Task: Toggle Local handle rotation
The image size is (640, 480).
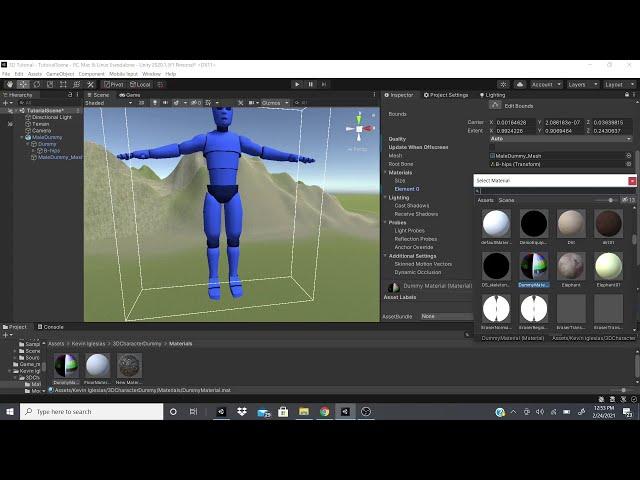Action: tap(140, 84)
